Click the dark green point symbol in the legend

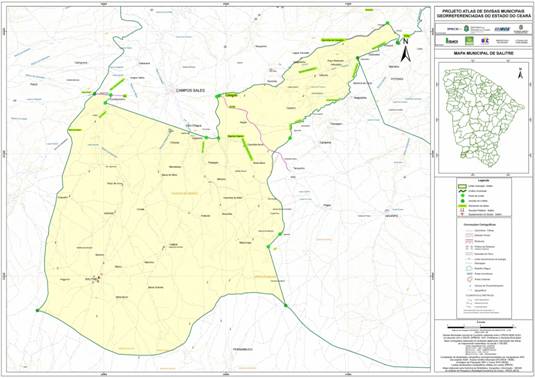click(x=463, y=201)
